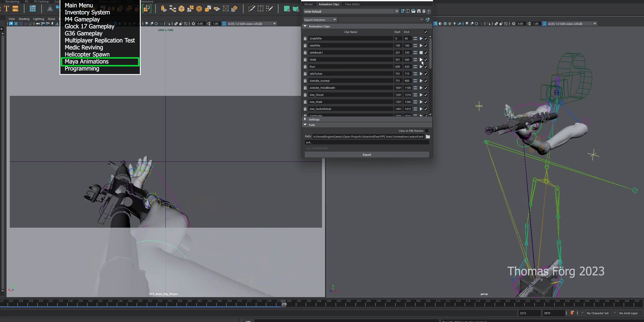The image size is (644, 322).
Task: Click the ar4_ file prefix field
Action: (367, 142)
